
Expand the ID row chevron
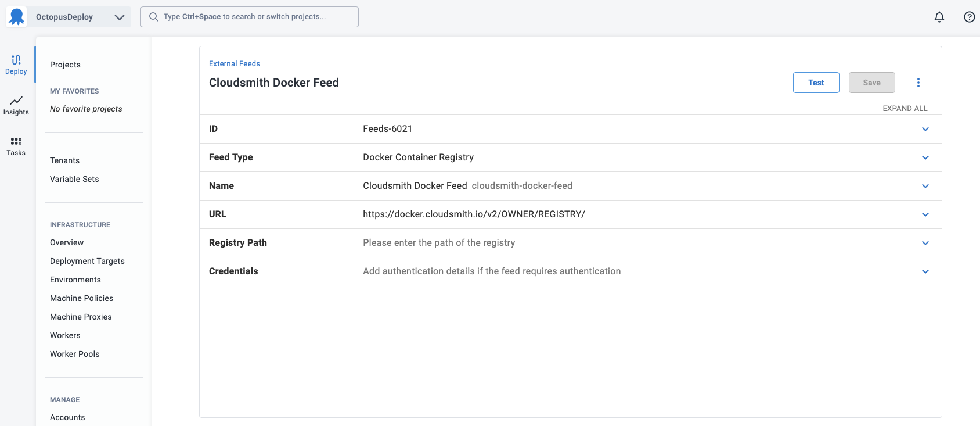click(925, 129)
